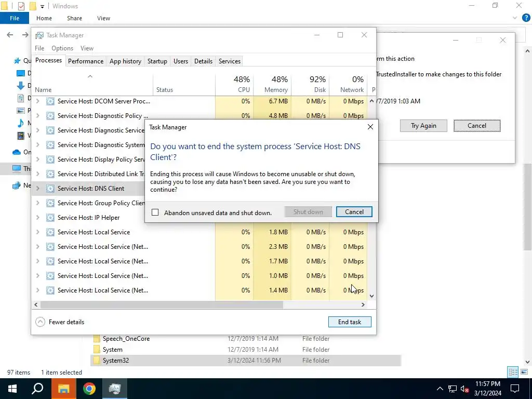This screenshot has height=399, width=532.
Task: Switch Explorer to large icons view
Action: 524,372
